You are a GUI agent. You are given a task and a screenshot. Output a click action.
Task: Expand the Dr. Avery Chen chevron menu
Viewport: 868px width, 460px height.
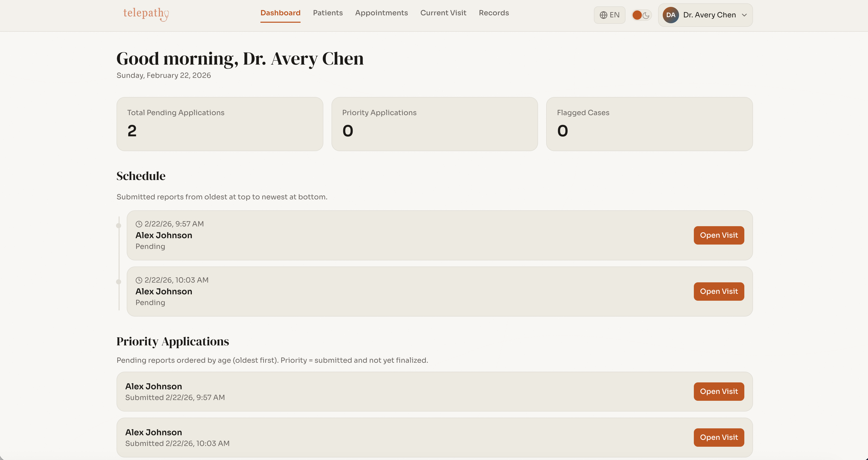click(744, 15)
